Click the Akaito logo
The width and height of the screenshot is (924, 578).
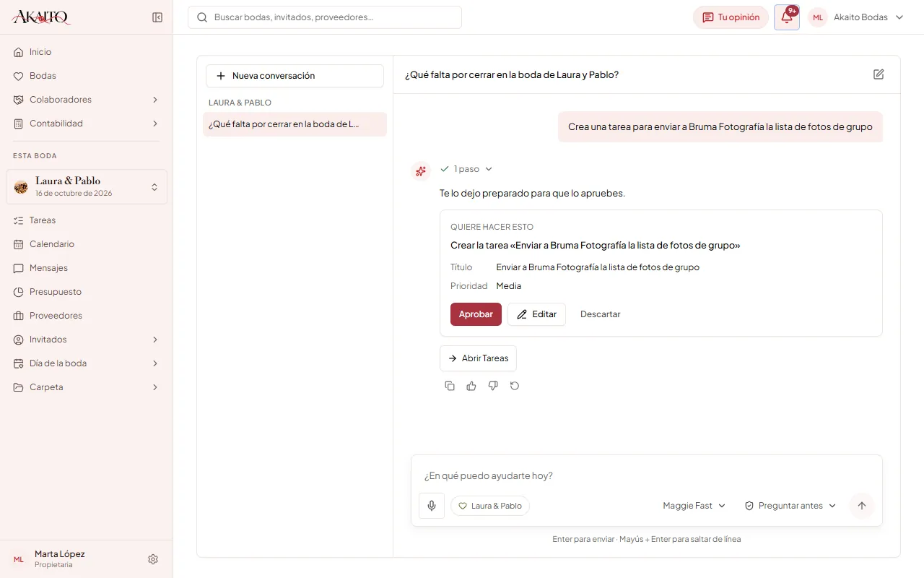41,17
